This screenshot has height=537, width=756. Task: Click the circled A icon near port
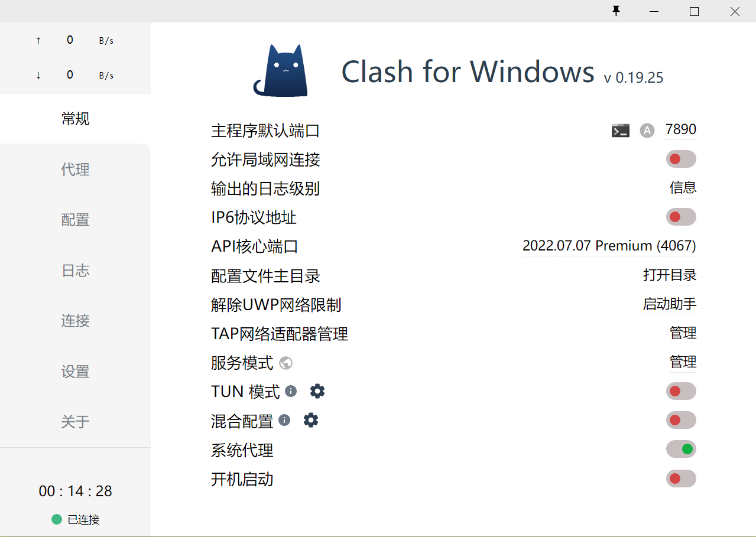(647, 131)
